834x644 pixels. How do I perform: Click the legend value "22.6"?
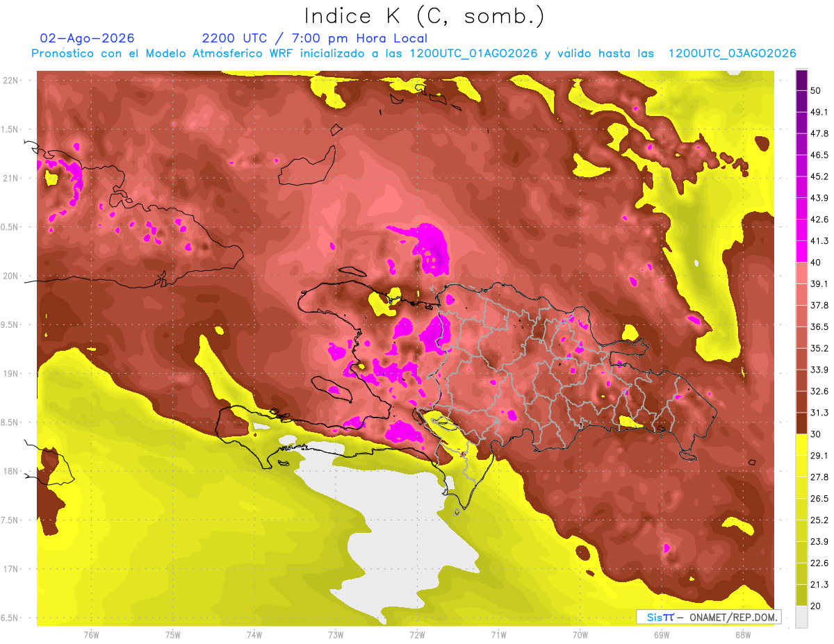(819, 563)
